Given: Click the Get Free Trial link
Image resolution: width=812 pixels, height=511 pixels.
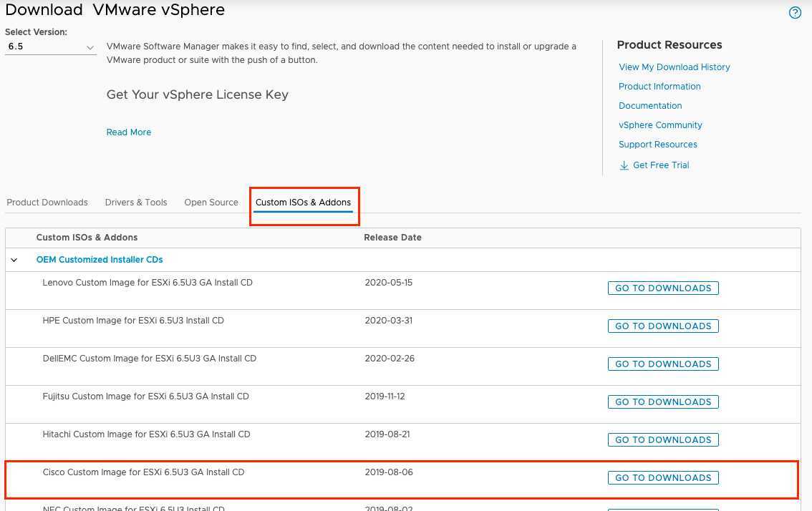Looking at the screenshot, I should tap(661, 165).
